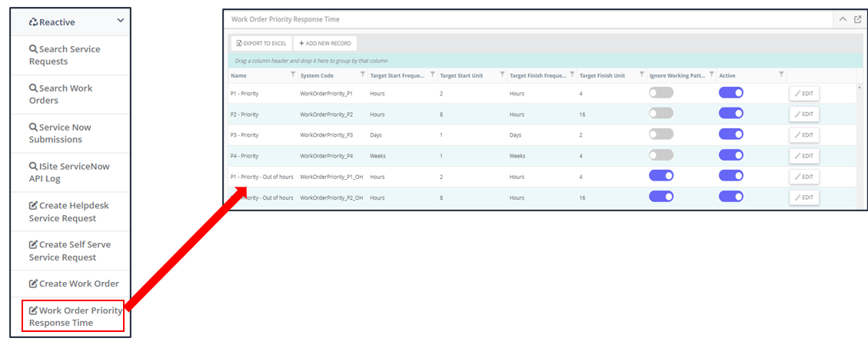The image size is (868, 345).
Task: Toggle Active switch for P4 - Priority
Action: coord(730,154)
